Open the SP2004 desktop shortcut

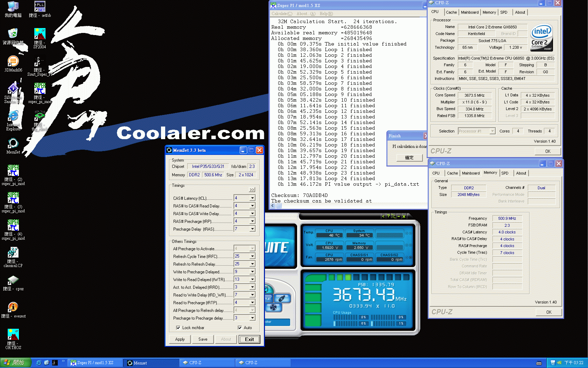pos(40,38)
